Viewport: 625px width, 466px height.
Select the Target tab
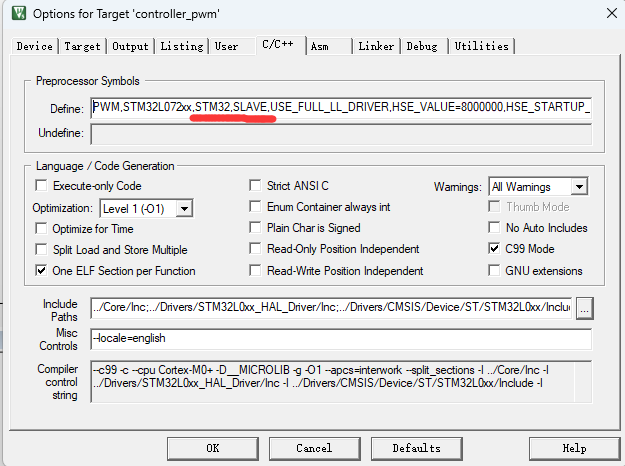(x=82, y=46)
